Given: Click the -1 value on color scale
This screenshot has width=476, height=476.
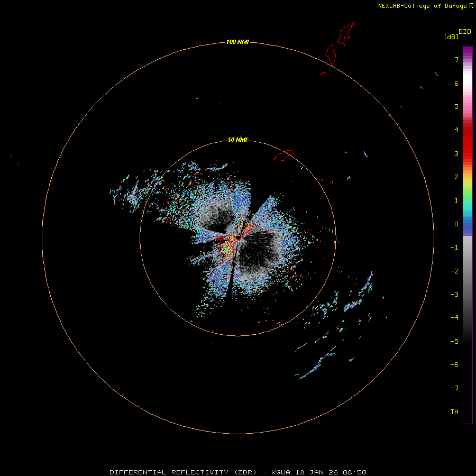Looking at the screenshot, I should 454,248.
